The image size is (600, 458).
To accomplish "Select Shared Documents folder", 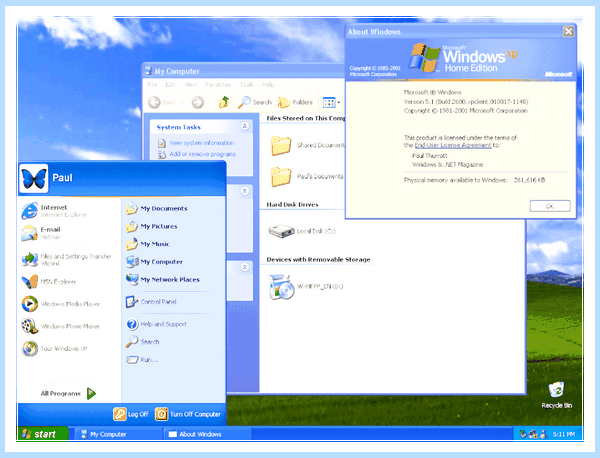I will [x=308, y=145].
